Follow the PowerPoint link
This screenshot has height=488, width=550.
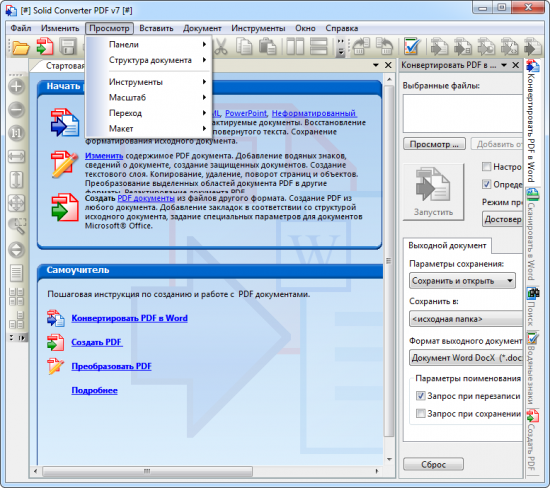click(246, 113)
